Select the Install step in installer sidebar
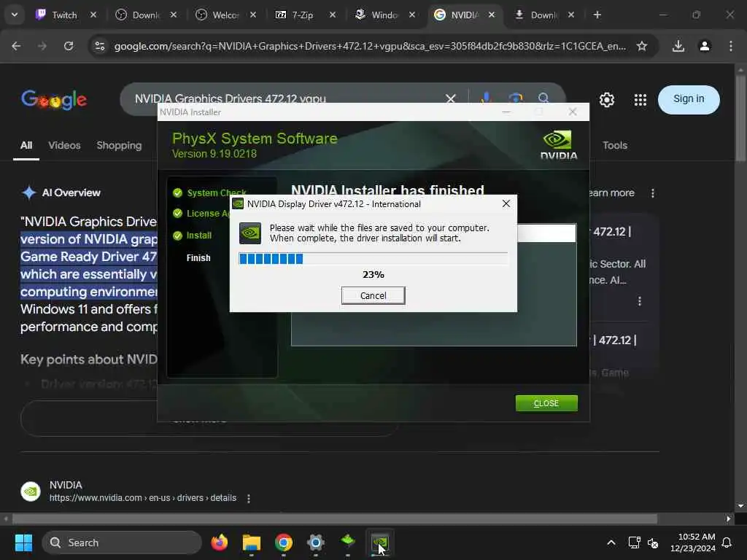This screenshot has height=560, width=747. pyautogui.click(x=193, y=236)
